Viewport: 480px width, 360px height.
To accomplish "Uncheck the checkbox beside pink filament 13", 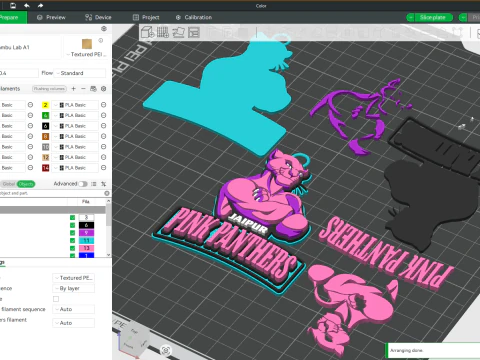I will tap(72, 248).
